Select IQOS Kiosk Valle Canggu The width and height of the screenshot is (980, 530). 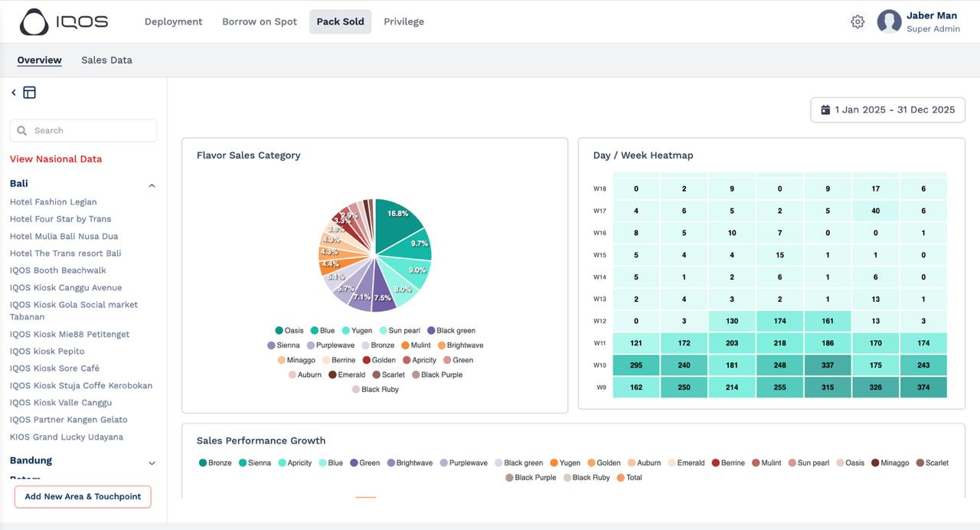click(x=60, y=403)
